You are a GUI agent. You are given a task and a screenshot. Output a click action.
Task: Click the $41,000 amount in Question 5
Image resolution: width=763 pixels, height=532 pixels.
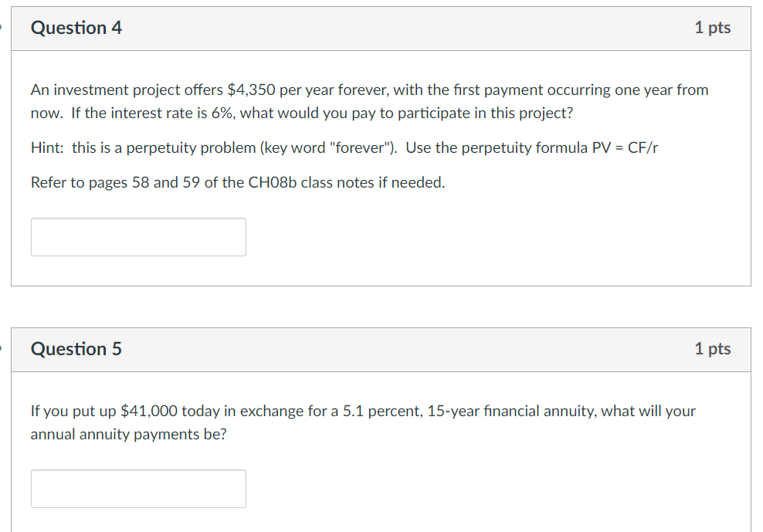tap(149, 411)
